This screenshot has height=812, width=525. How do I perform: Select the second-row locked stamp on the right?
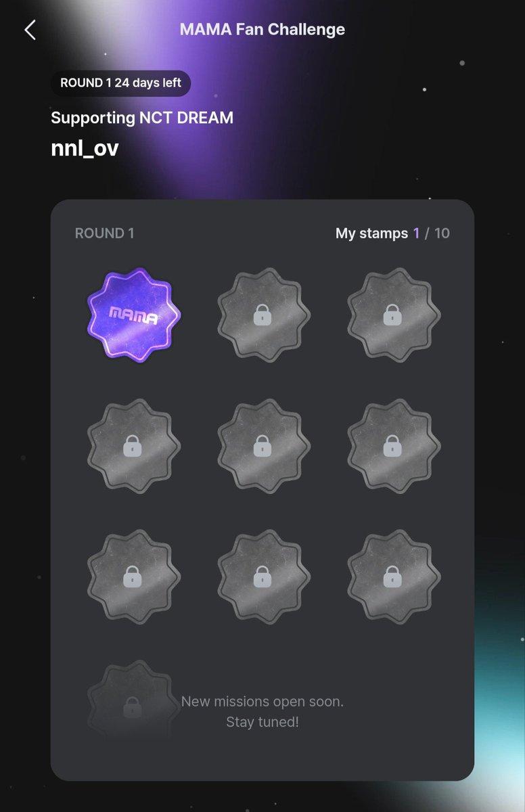[394, 445]
